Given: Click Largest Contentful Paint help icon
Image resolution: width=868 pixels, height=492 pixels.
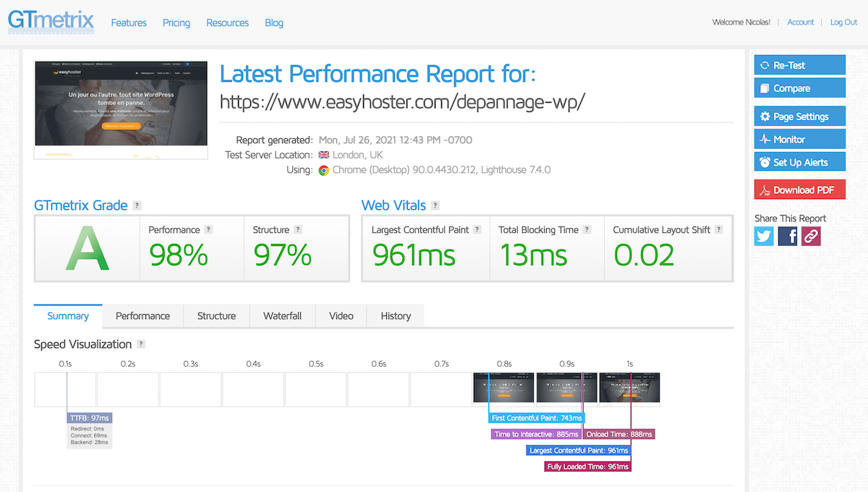Looking at the screenshot, I should (477, 229).
